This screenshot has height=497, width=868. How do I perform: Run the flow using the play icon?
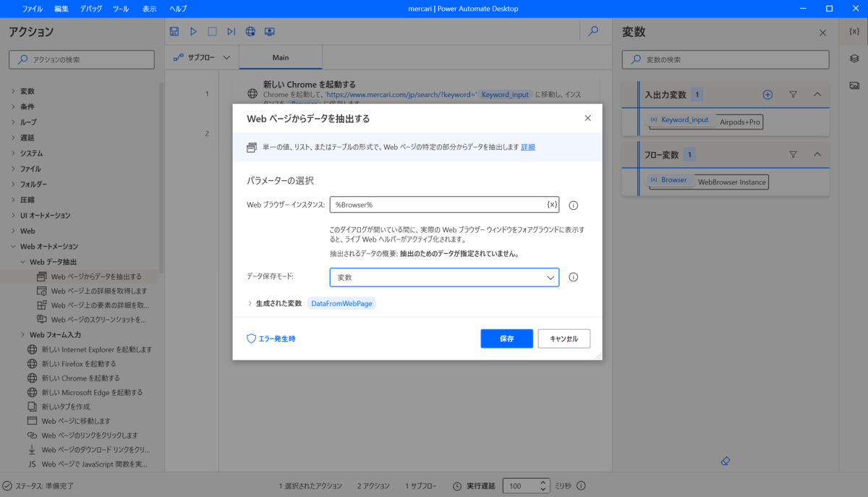(x=192, y=31)
